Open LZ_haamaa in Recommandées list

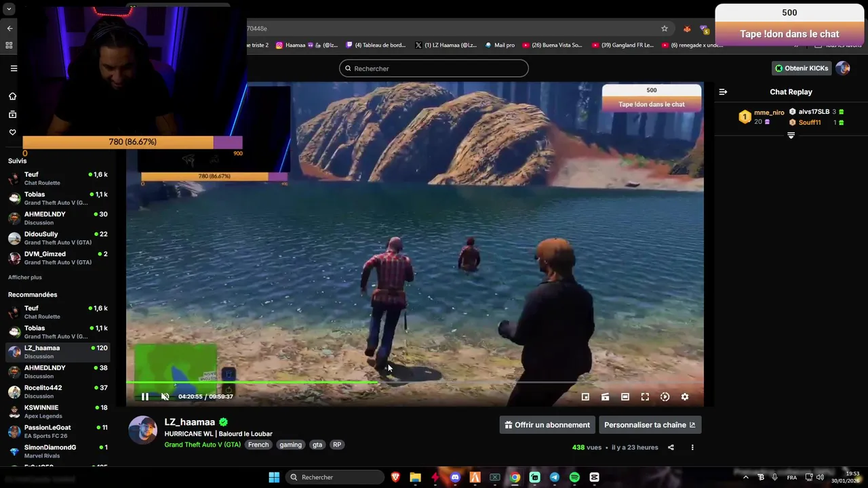click(x=57, y=351)
